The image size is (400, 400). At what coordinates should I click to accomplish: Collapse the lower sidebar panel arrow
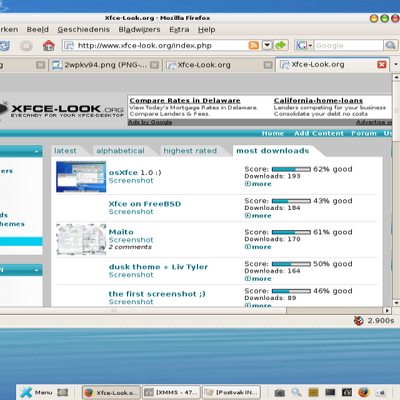pyautogui.click(x=37, y=270)
